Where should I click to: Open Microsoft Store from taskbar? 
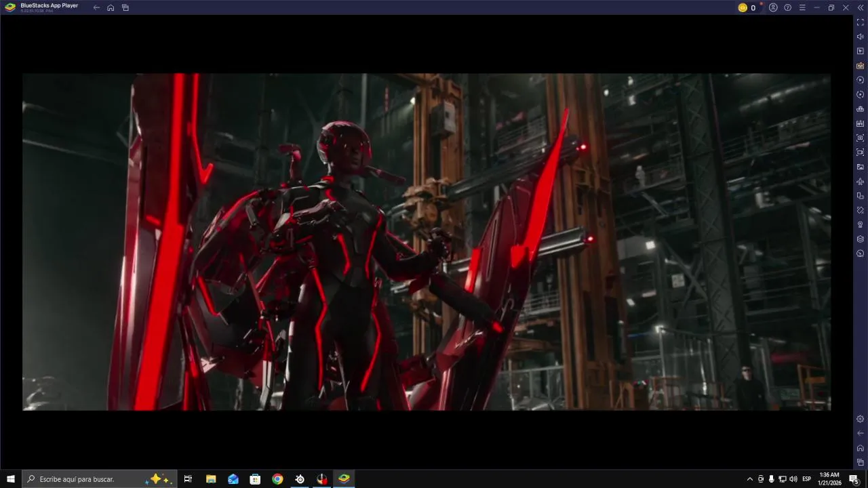pos(255,479)
